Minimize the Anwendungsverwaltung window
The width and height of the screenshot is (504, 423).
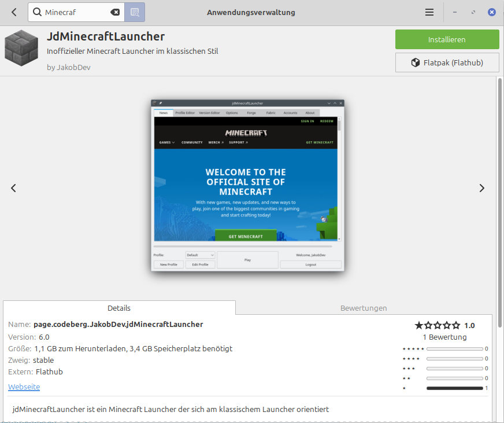(x=455, y=12)
